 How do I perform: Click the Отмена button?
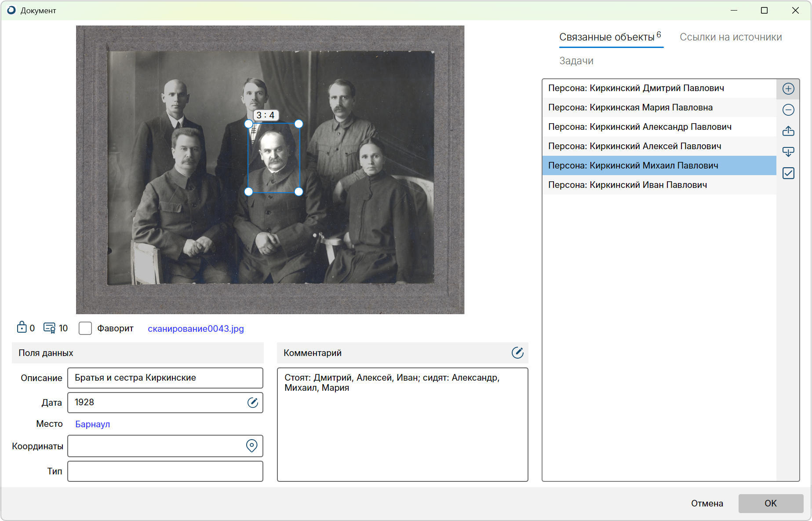click(x=707, y=503)
